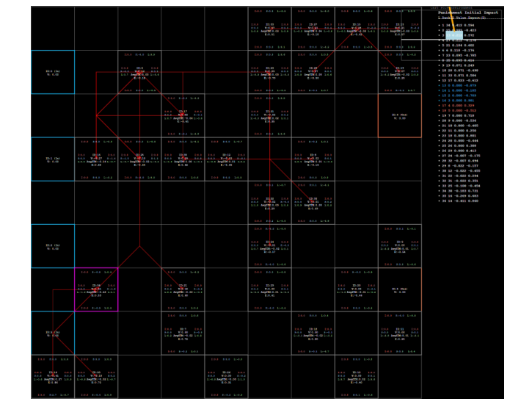Click the magenta-highlighted ID:34 node cell
532x418 pixels.
96,289
